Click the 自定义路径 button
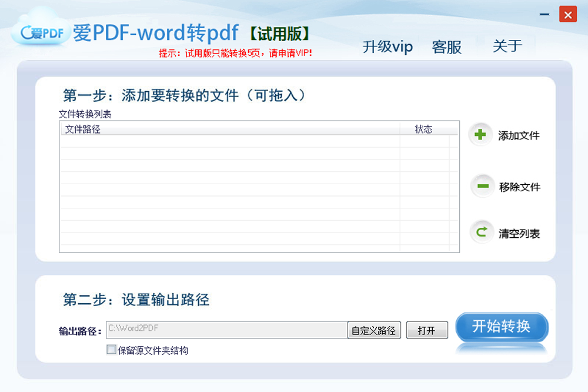The height and width of the screenshot is (392, 588). pos(374,330)
